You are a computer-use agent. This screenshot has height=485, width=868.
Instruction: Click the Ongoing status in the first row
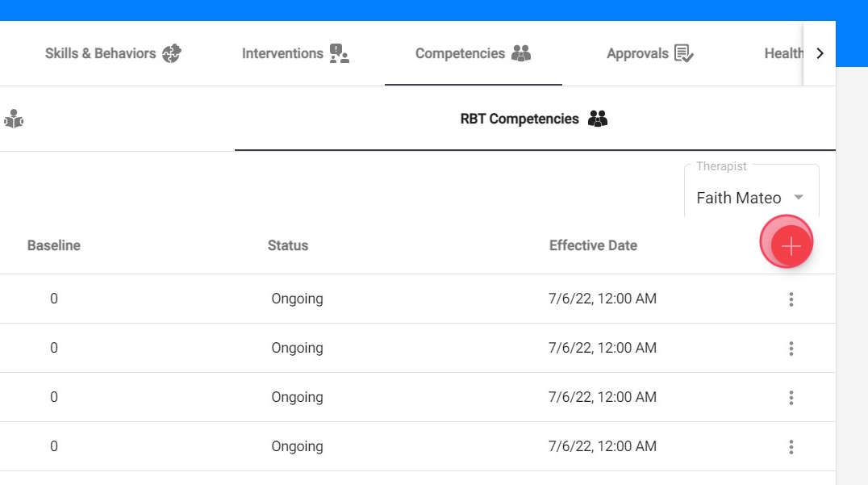point(297,299)
